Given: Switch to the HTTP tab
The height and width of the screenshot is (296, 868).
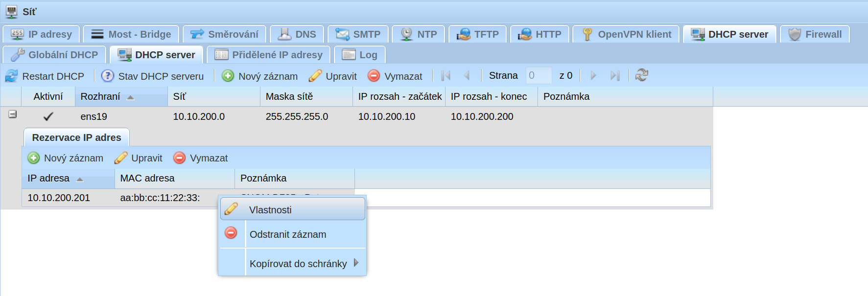Looking at the screenshot, I should click(540, 34).
